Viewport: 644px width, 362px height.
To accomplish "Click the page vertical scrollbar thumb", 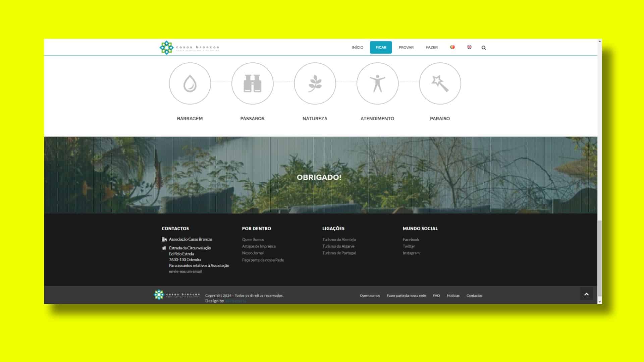I will 599,258.
